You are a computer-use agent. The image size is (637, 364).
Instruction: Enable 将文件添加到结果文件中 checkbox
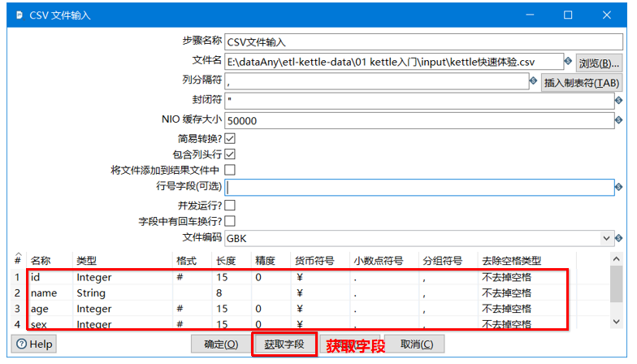pos(230,170)
